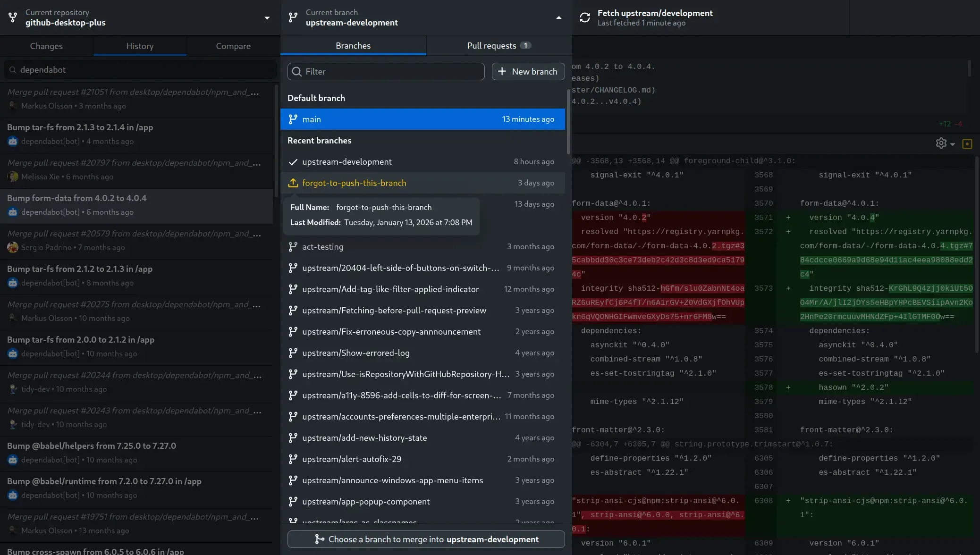Click the repository icon at the top left

[x=13, y=17]
